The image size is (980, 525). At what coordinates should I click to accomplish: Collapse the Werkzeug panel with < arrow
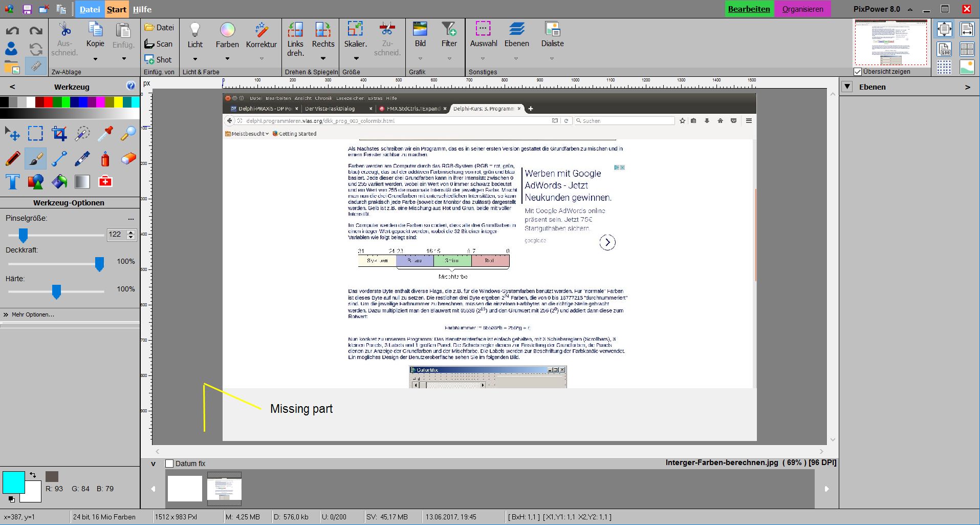(x=12, y=87)
